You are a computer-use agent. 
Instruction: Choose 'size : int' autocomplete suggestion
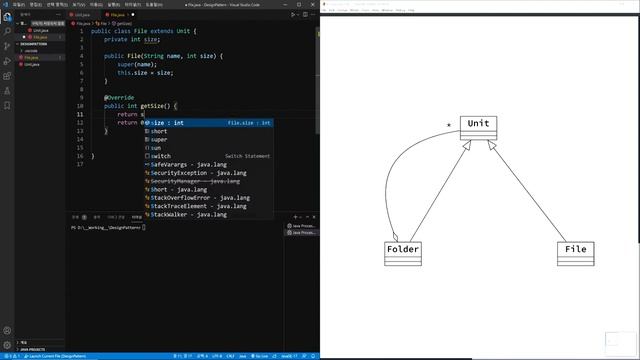point(209,123)
